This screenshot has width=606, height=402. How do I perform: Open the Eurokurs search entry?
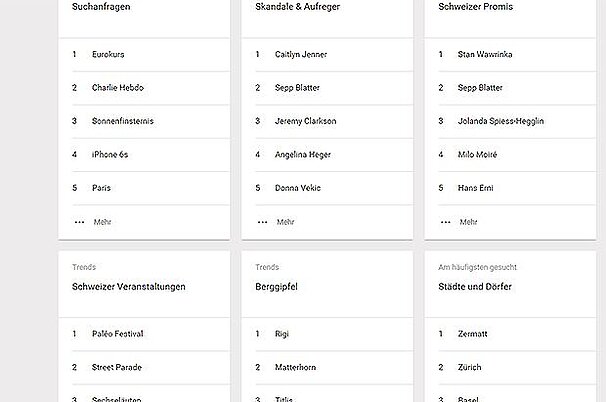click(x=108, y=55)
